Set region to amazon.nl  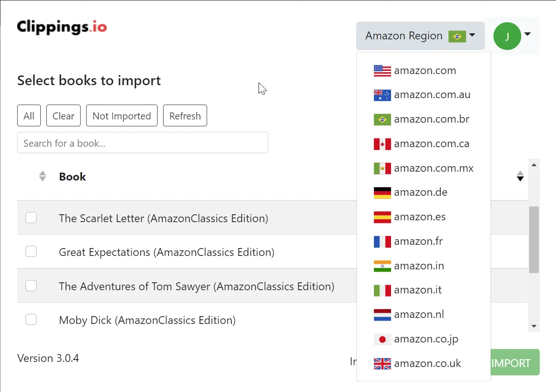[x=423, y=315]
